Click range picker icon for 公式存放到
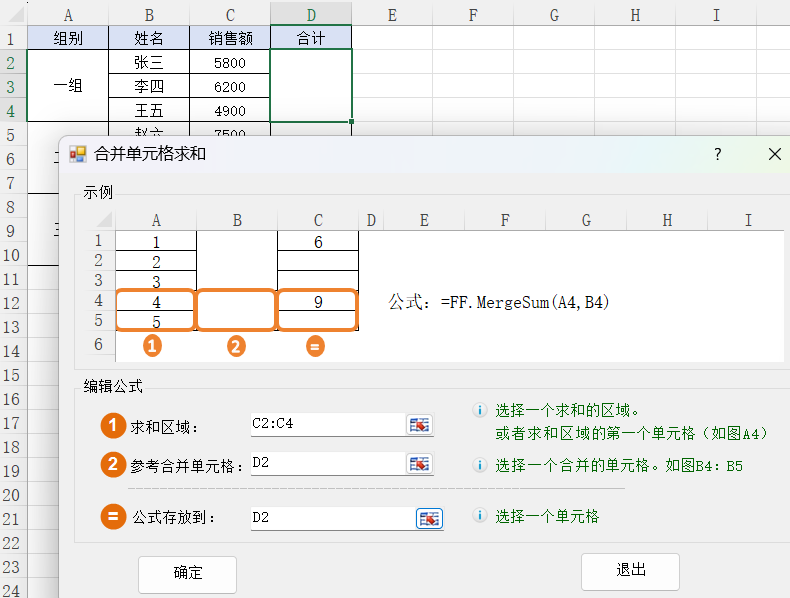Viewport: 790px width, 598px height. pos(429,518)
